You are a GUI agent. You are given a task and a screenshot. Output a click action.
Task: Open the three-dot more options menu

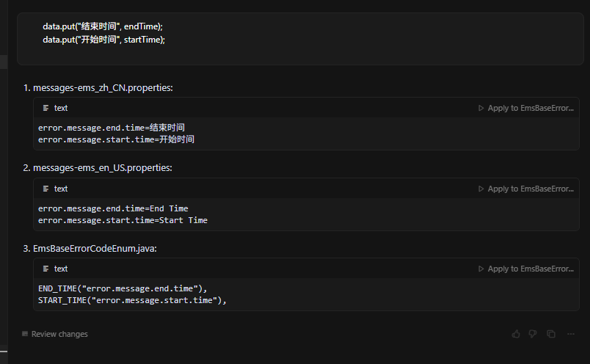pyautogui.click(x=571, y=334)
